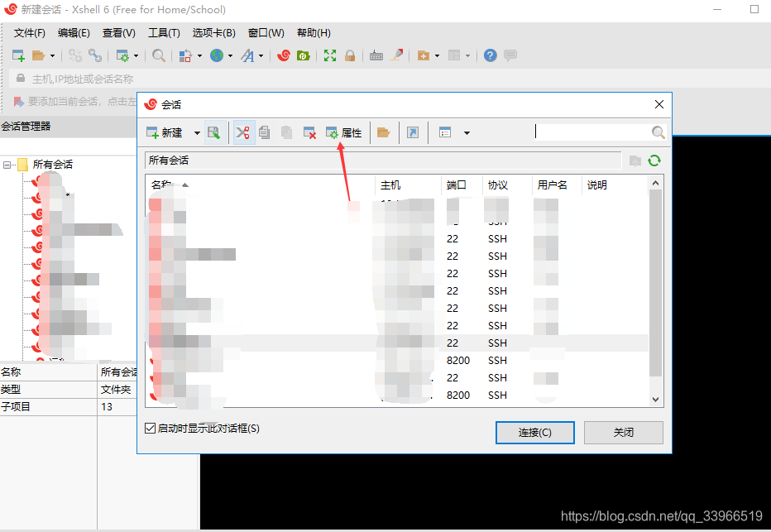This screenshot has width=771, height=532.
Task: Click the save icon in session dialog
Action: pyautogui.click(x=214, y=132)
